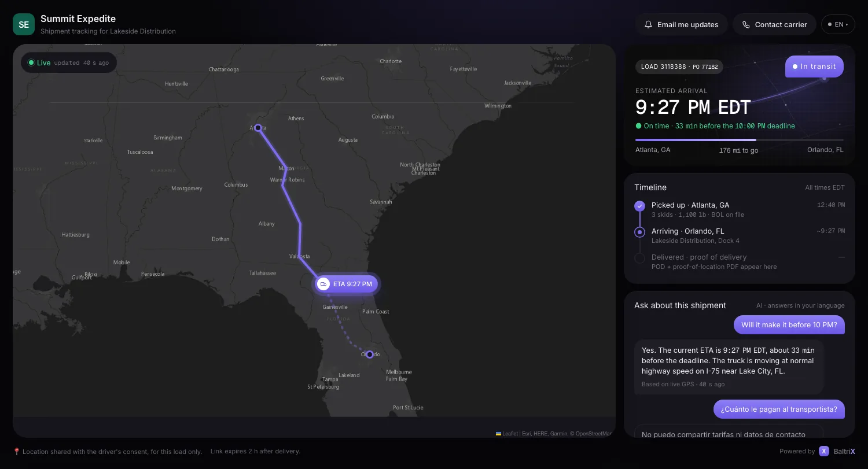Click the Orlando destination marker on map
This screenshot has height=469, width=868.
[x=370, y=354]
